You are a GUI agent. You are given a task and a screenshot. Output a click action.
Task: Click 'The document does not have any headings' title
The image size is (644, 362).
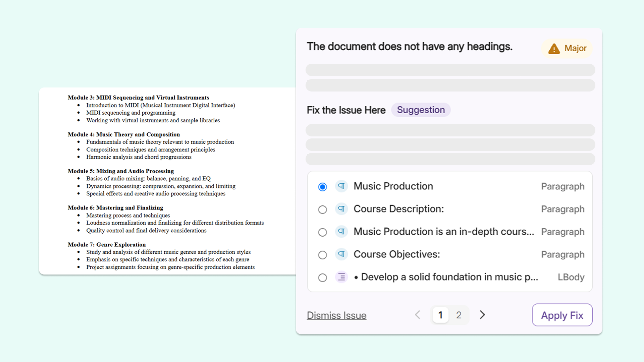point(410,47)
